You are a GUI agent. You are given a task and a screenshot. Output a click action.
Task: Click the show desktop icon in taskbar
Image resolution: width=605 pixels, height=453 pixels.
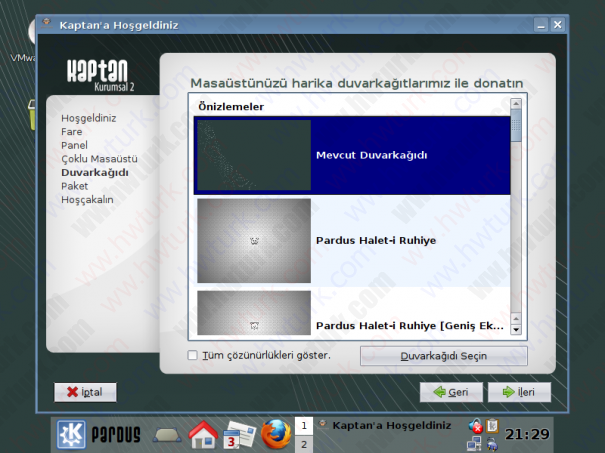coord(167,435)
